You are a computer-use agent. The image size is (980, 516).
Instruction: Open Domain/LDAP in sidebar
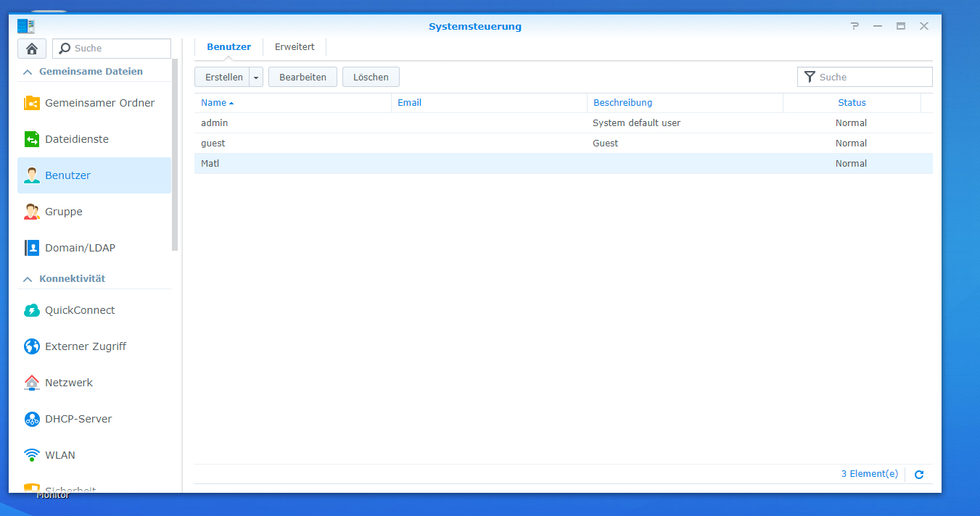pyautogui.click(x=94, y=248)
